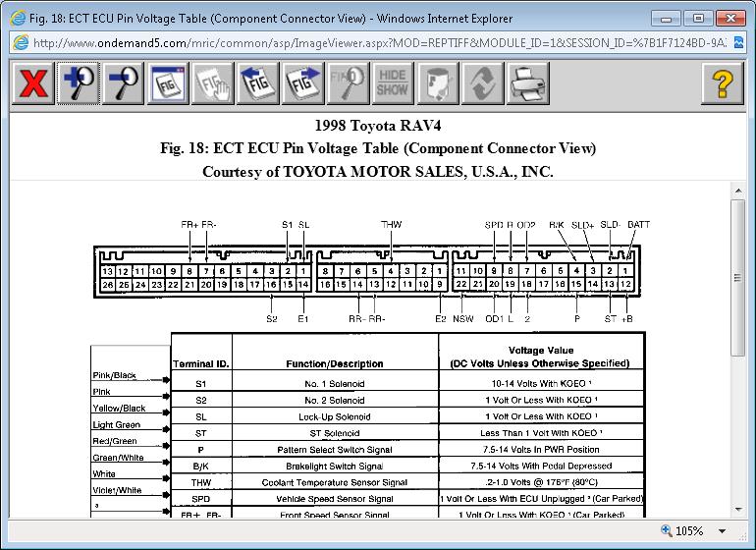Click the 'THW' terminal ID cell in table
The width and height of the screenshot is (756, 550).
(201, 482)
